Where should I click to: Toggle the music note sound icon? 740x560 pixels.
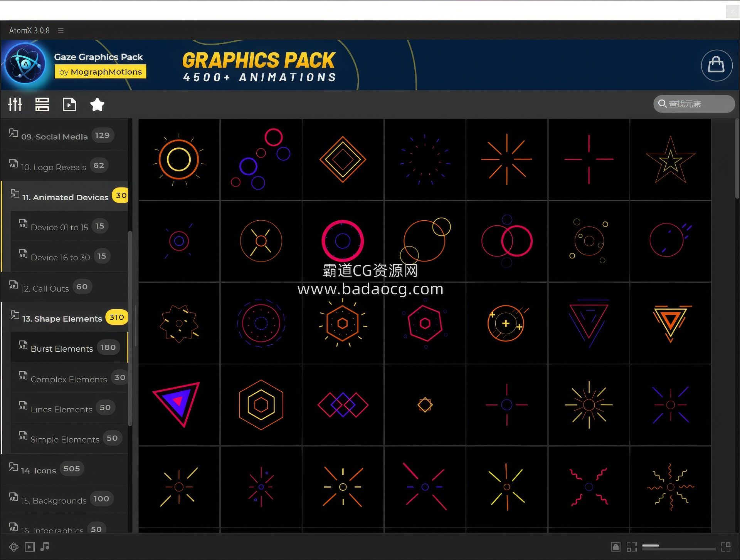pos(45,547)
